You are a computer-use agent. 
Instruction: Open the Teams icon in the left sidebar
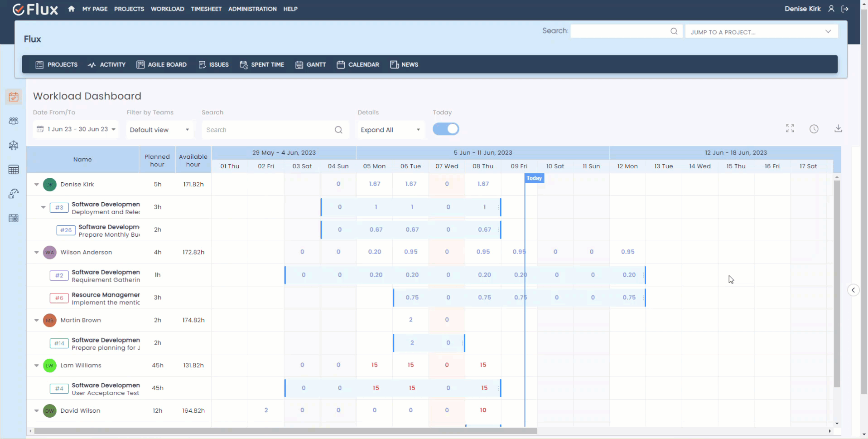(x=14, y=121)
